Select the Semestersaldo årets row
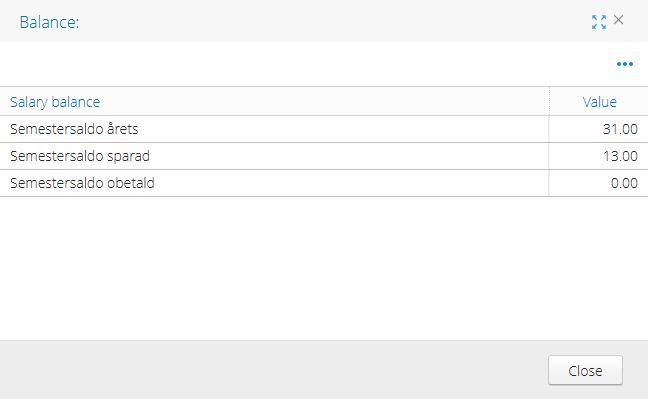 (324, 129)
